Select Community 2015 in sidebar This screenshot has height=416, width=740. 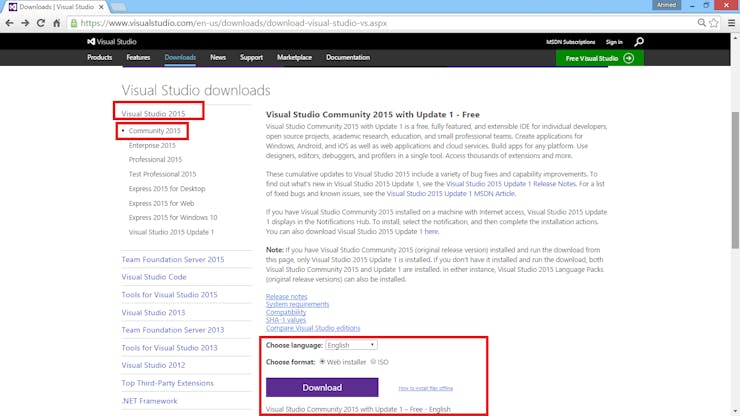(154, 131)
